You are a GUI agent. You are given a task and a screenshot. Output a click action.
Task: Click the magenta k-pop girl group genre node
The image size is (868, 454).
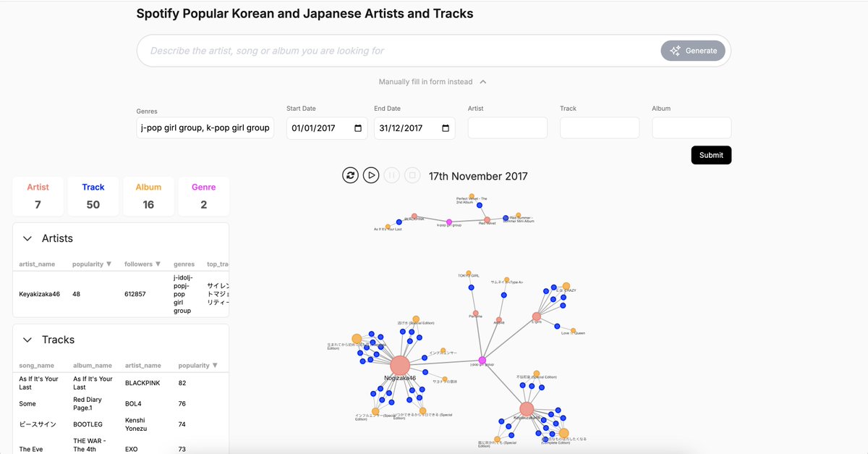pos(448,222)
